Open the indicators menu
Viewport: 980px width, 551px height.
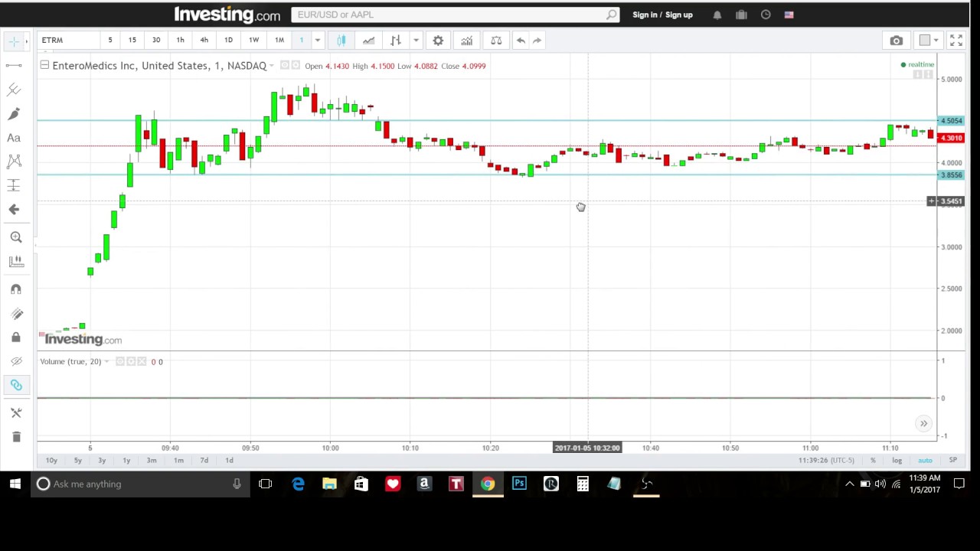pos(466,40)
